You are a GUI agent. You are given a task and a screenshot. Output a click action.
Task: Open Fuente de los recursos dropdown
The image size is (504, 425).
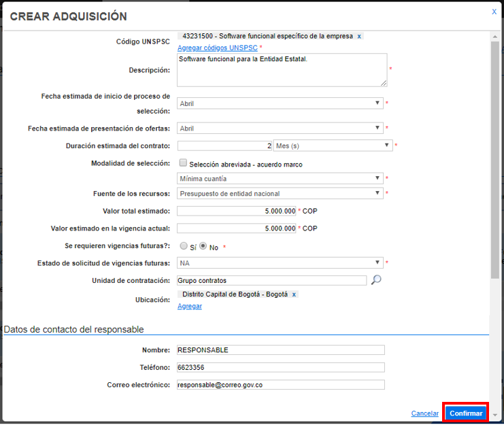pyautogui.click(x=280, y=193)
